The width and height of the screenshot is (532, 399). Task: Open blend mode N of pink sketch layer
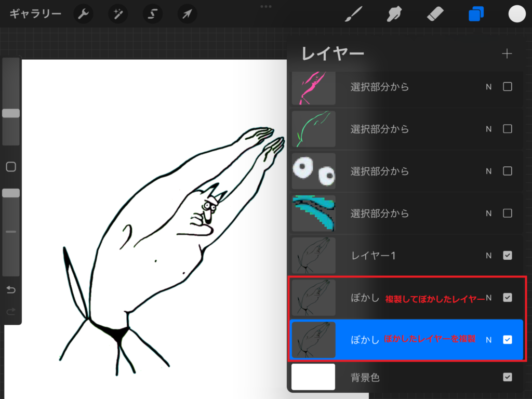coord(488,87)
